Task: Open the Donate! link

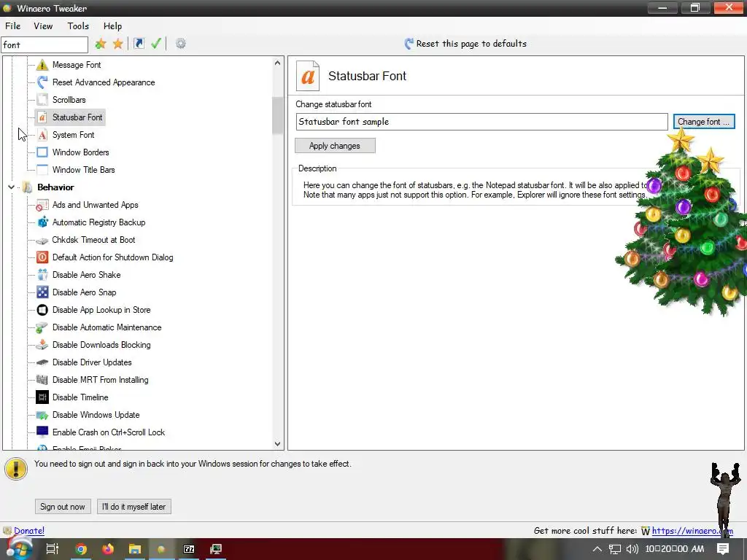Action: pyautogui.click(x=29, y=531)
